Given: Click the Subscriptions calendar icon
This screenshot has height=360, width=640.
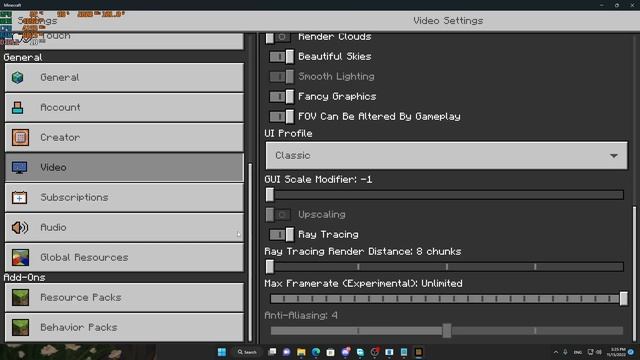Looking at the screenshot, I should (x=19, y=198).
